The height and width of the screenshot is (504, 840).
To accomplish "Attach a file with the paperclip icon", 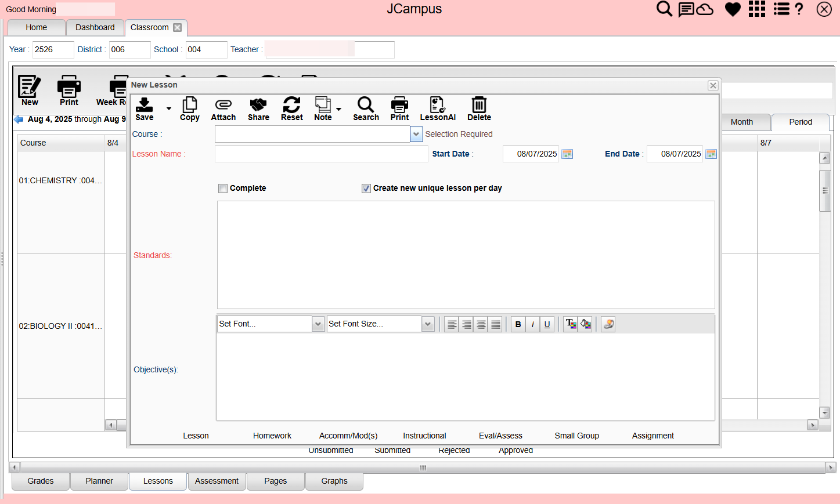I will [223, 108].
